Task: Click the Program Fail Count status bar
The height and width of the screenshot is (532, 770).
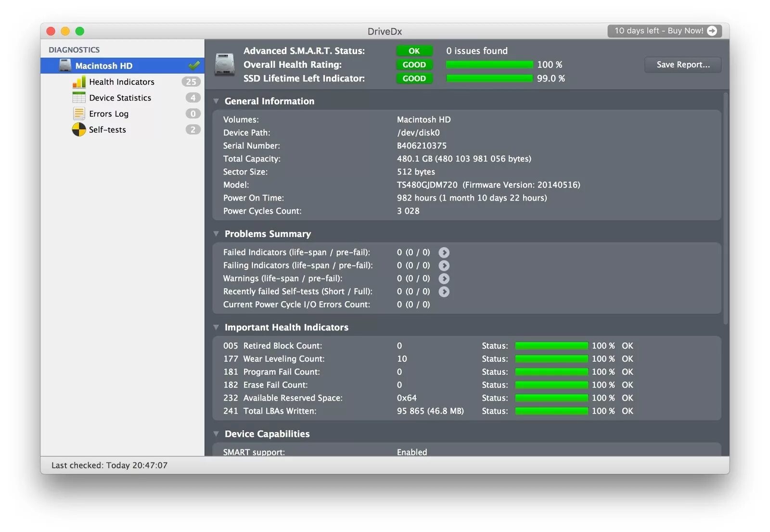Action: click(x=552, y=372)
